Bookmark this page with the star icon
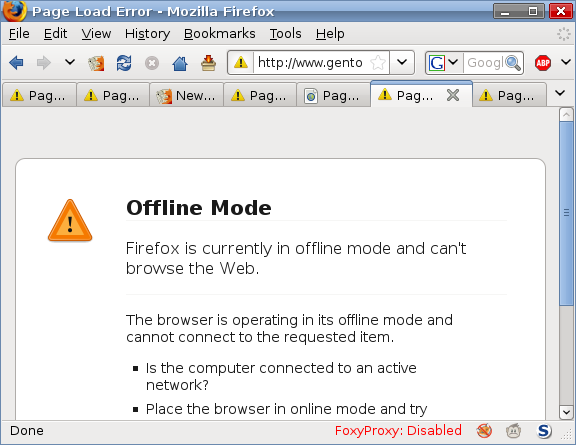This screenshot has width=576, height=445. 378,62
